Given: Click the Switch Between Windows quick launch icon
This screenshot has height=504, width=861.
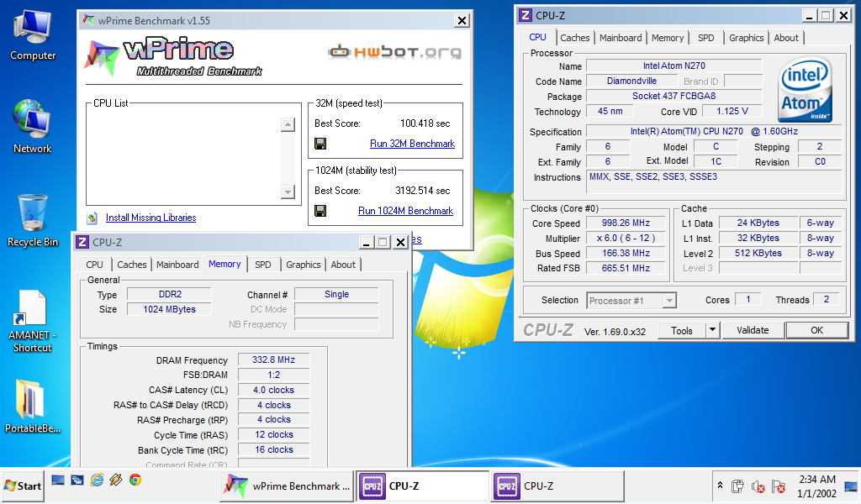Looking at the screenshot, I should point(77,480).
